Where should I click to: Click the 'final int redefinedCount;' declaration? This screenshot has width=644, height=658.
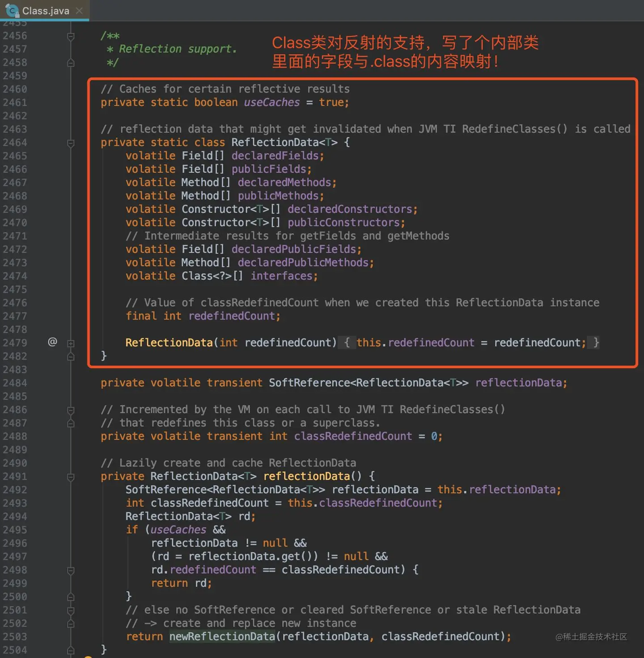point(203,316)
